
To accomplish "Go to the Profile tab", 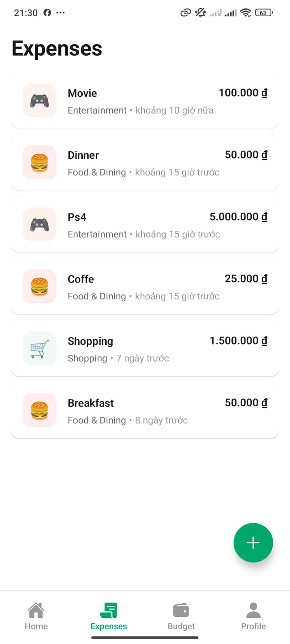I will click(253, 616).
